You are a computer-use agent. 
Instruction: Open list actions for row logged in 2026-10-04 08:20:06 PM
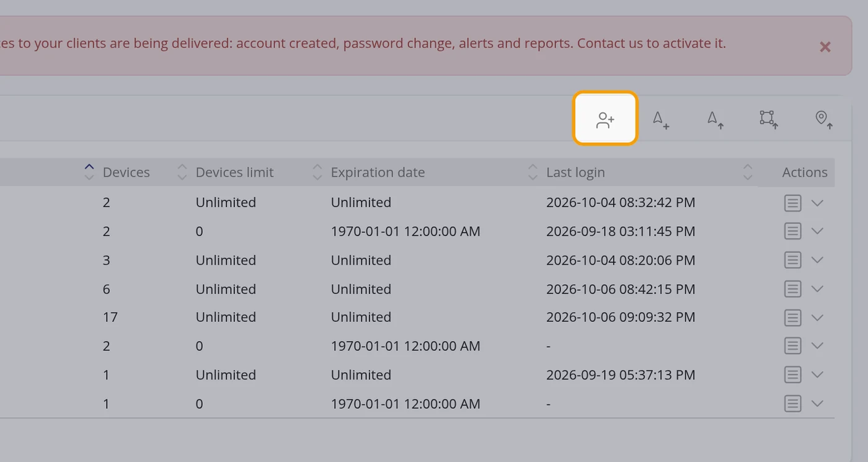793,260
